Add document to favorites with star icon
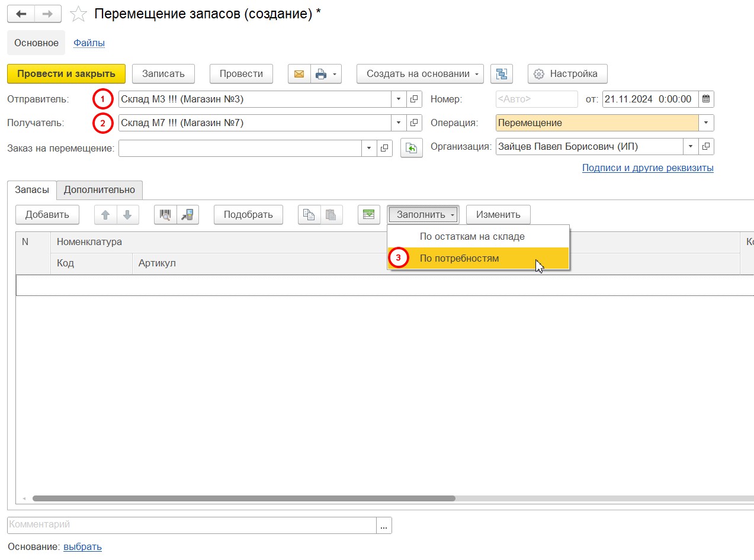Image resolution: width=754 pixels, height=560 pixels. pyautogui.click(x=78, y=14)
